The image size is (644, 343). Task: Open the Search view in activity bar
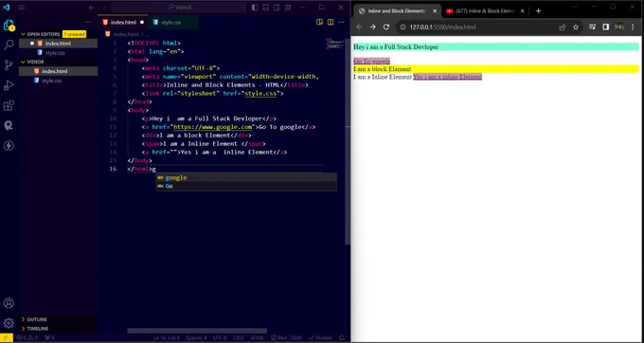point(9,45)
